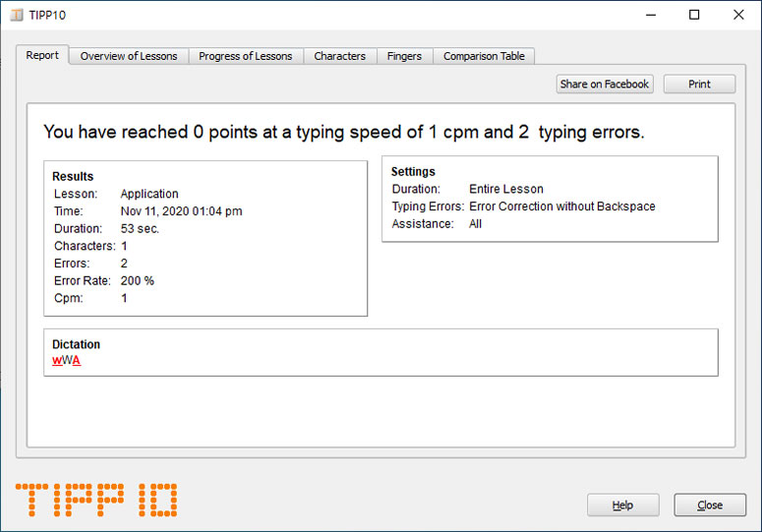The width and height of the screenshot is (762, 532).
Task: Click the Cpm label in Results
Action: click(69, 298)
